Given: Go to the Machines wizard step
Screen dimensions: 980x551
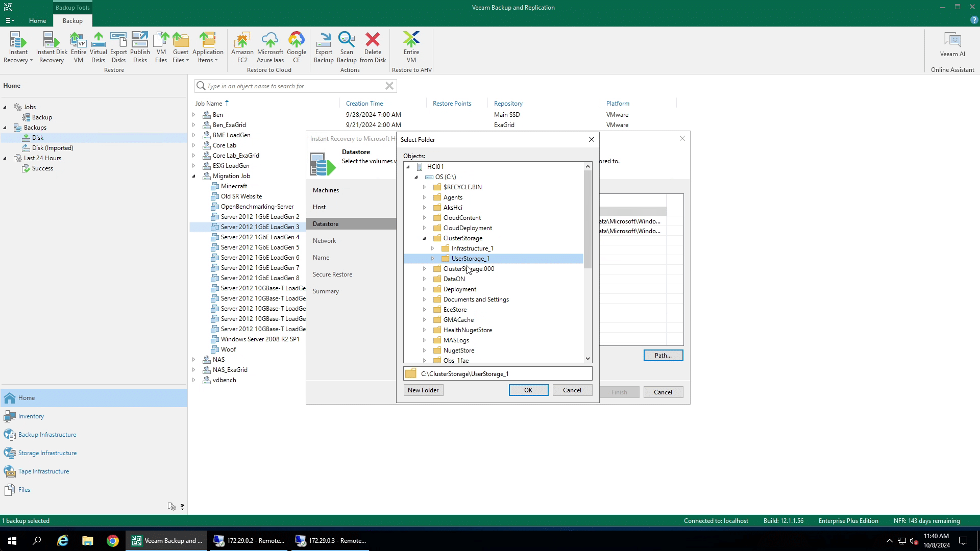Looking at the screenshot, I should click(326, 190).
